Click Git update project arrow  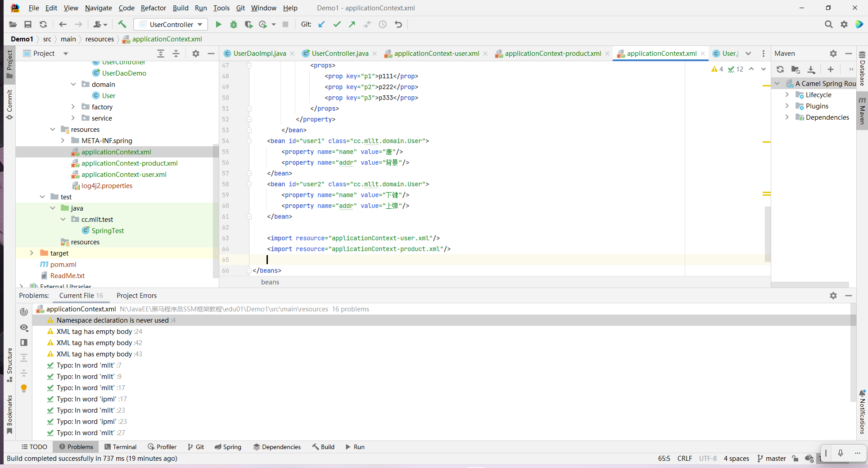321,24
